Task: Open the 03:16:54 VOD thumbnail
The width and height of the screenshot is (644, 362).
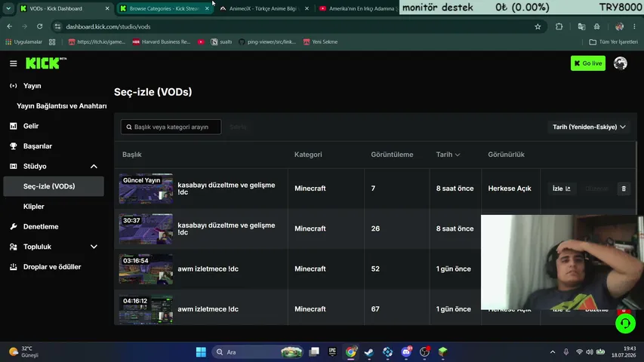Action: [x=146, y=268]
